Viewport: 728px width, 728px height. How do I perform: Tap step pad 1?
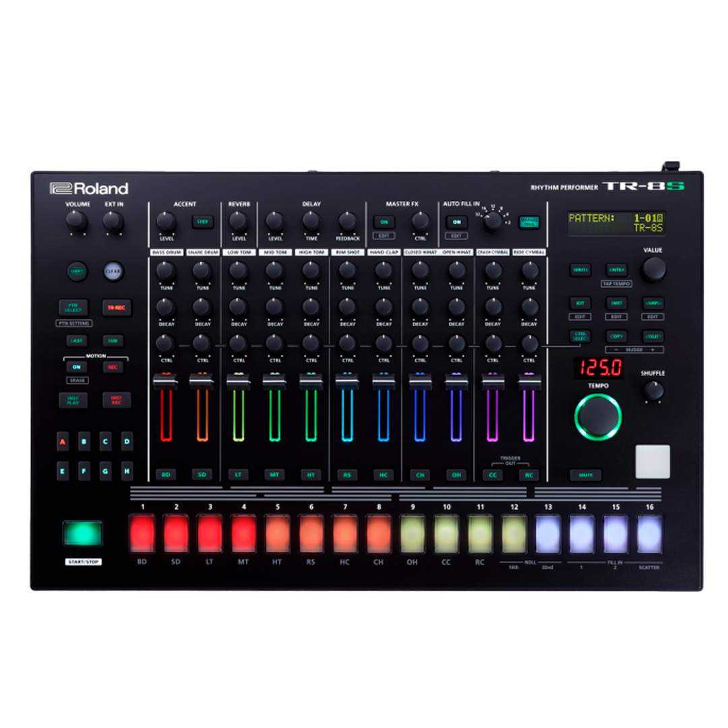click(x=142, y=534)
